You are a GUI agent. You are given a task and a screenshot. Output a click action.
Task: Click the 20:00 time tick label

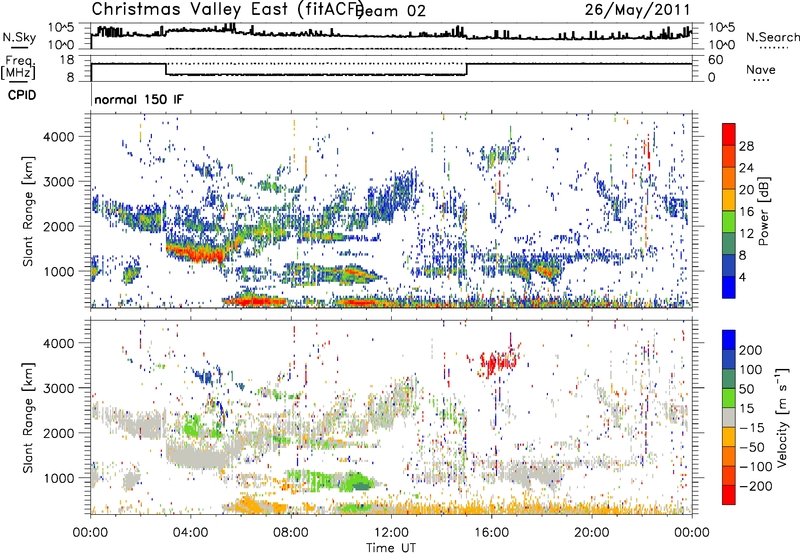(x=591, y=533)
